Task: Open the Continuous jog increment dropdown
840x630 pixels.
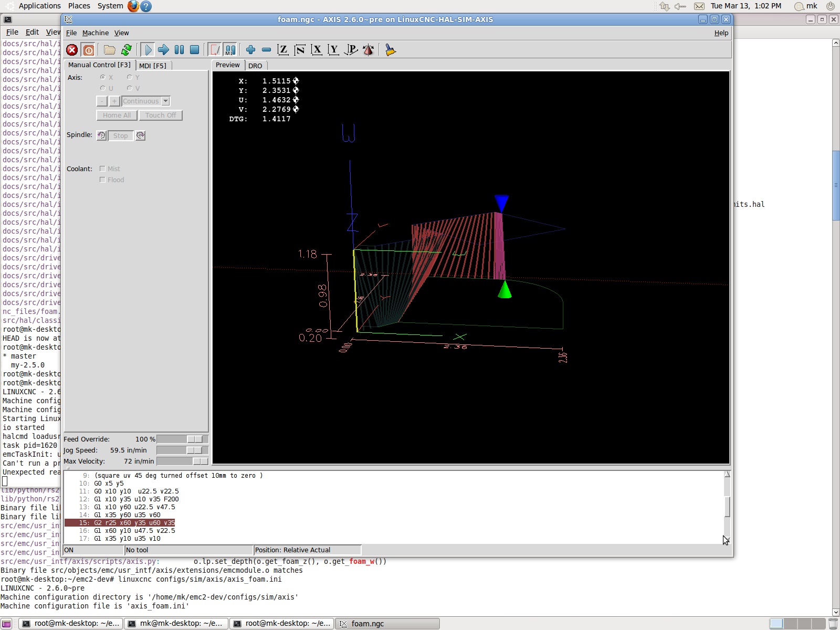Action: pos(165,101)
